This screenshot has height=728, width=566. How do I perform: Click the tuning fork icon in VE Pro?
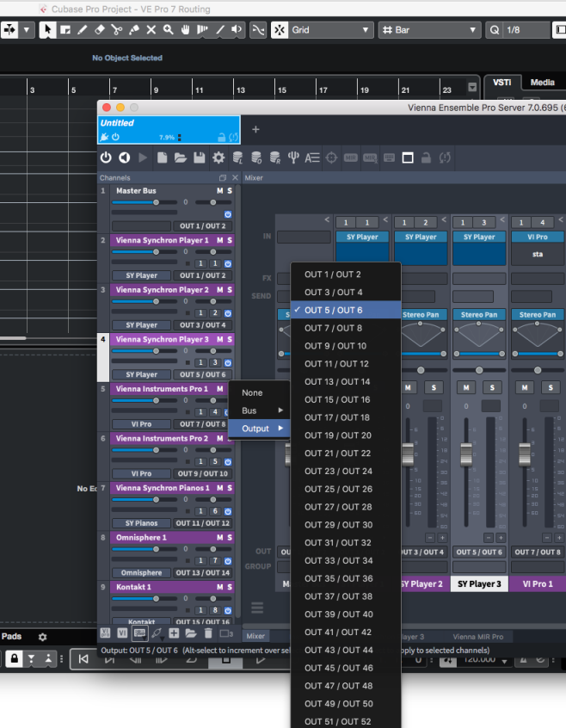click(x=293, y=157)
